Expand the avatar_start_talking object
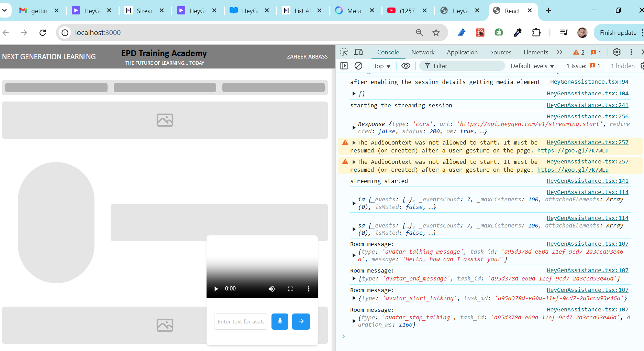The width and height of the screenshot is (644, 351). point(354,298)
